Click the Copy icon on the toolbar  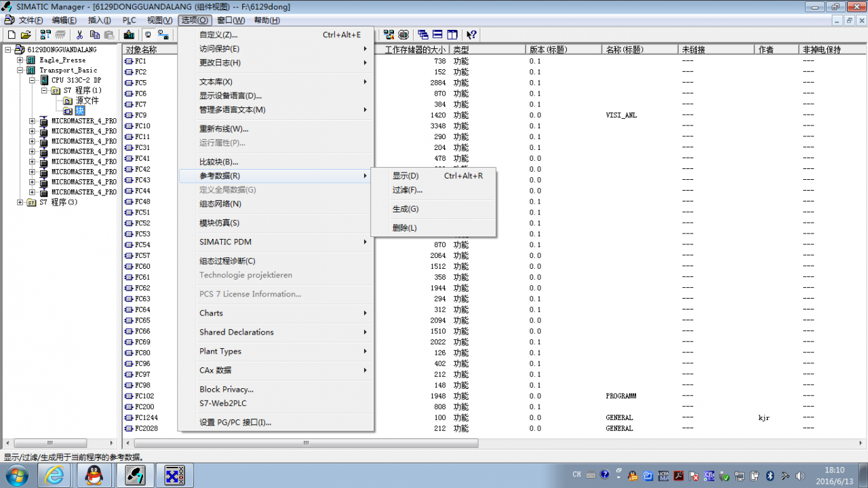(x=95, y=35)
